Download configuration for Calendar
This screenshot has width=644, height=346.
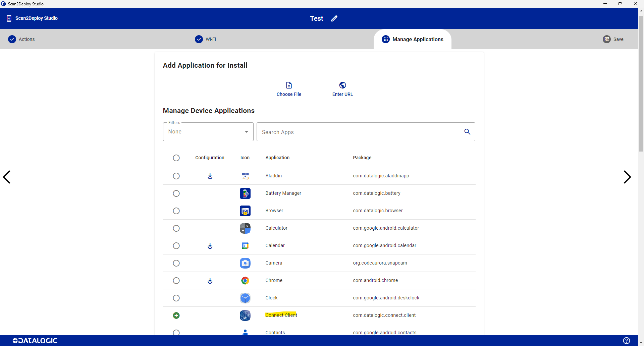210,246
